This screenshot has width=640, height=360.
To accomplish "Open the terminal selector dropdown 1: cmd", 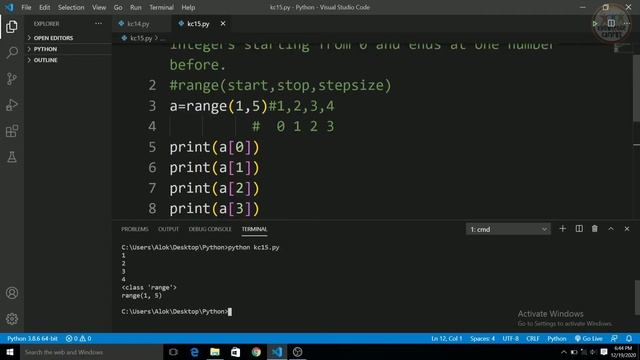I will 508,229.
